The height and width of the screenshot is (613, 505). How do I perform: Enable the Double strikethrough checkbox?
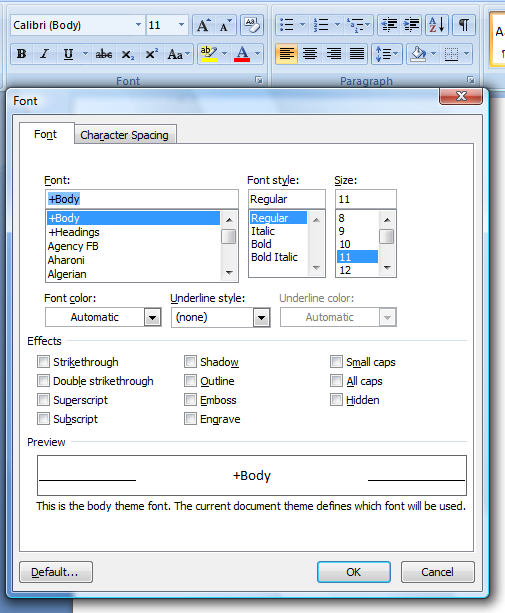(x=43, y=381)
